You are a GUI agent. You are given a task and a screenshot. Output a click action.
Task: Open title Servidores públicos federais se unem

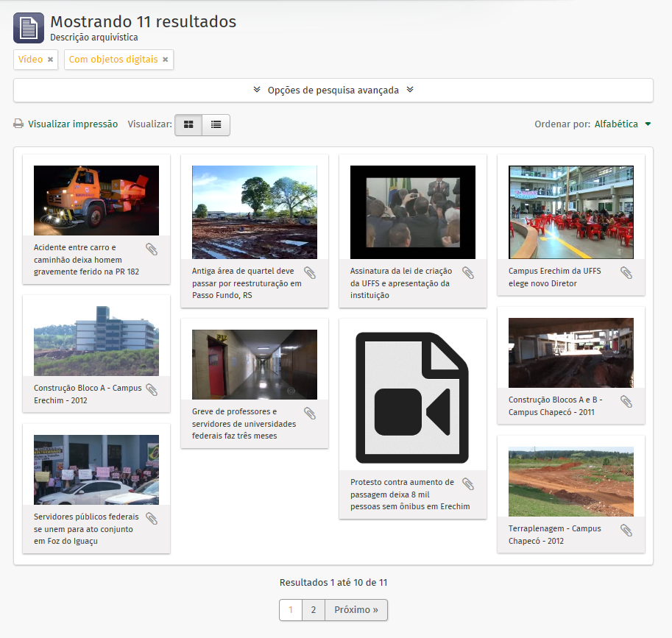[86, 529]
